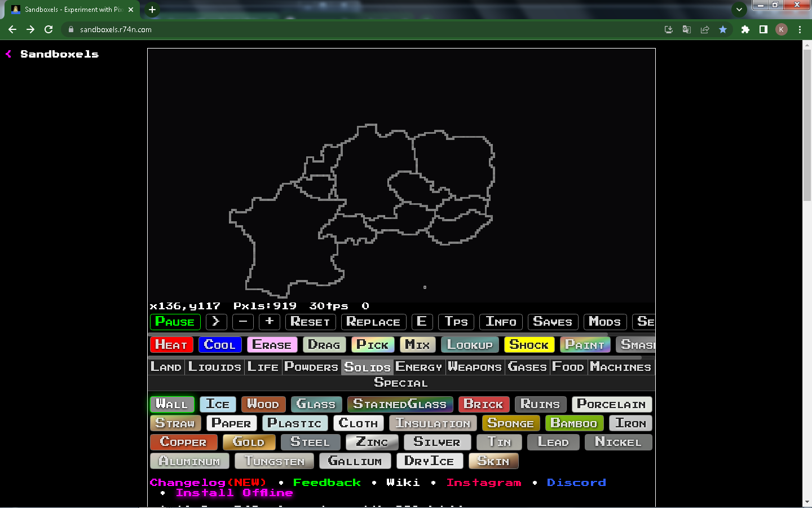
Task: Pick the Bamboo element
Action: point(574,423)
